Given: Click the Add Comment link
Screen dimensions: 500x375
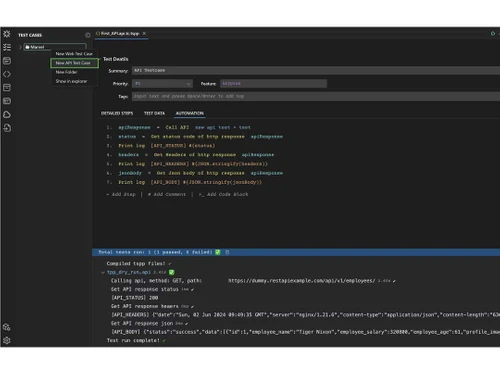Looking at the screenshot, I should (x=167, y=194).
